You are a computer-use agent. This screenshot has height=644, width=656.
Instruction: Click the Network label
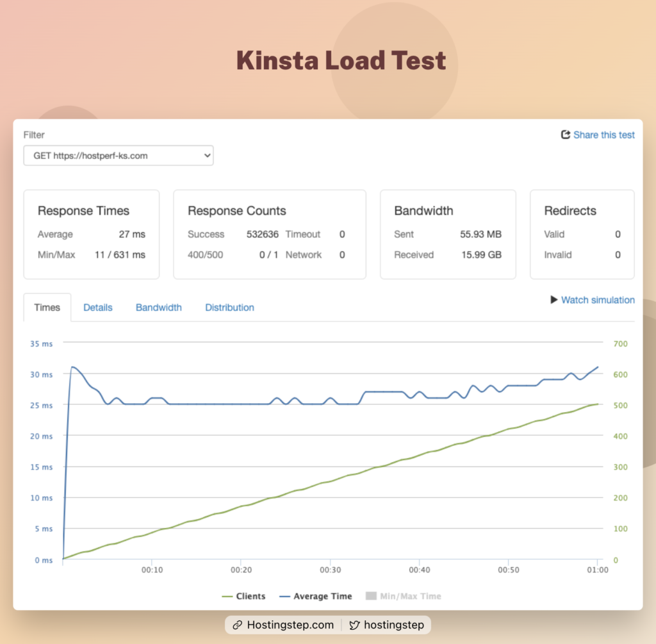[303, 255]
